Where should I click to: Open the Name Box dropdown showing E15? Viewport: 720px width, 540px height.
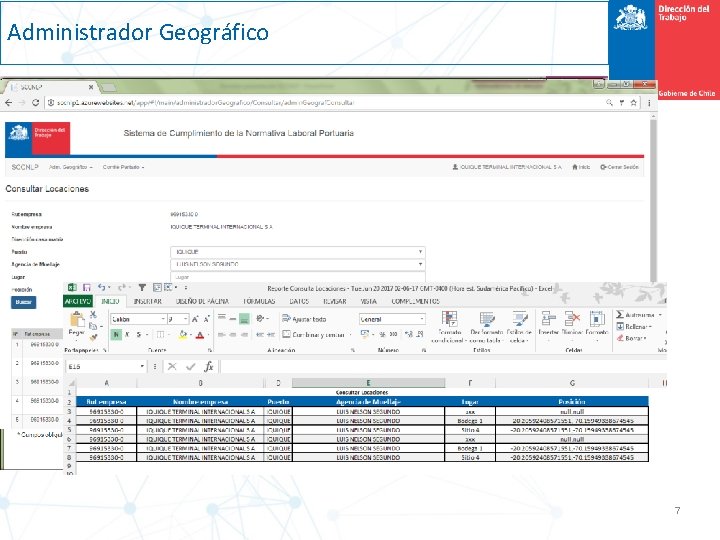tap(142, 366)
